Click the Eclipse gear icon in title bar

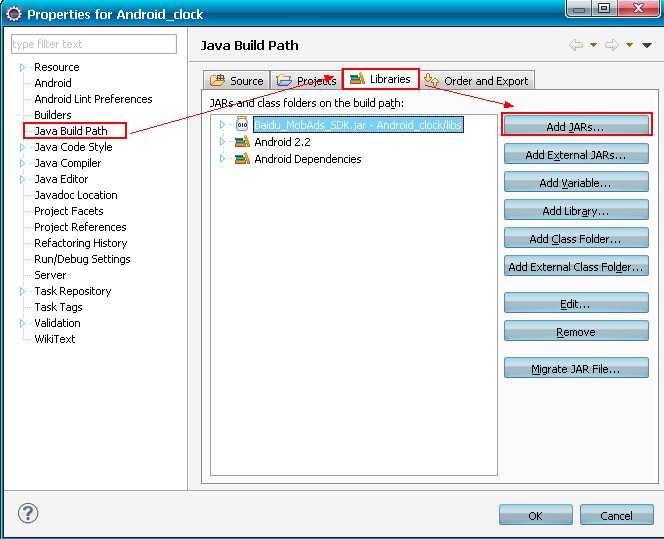14,14
